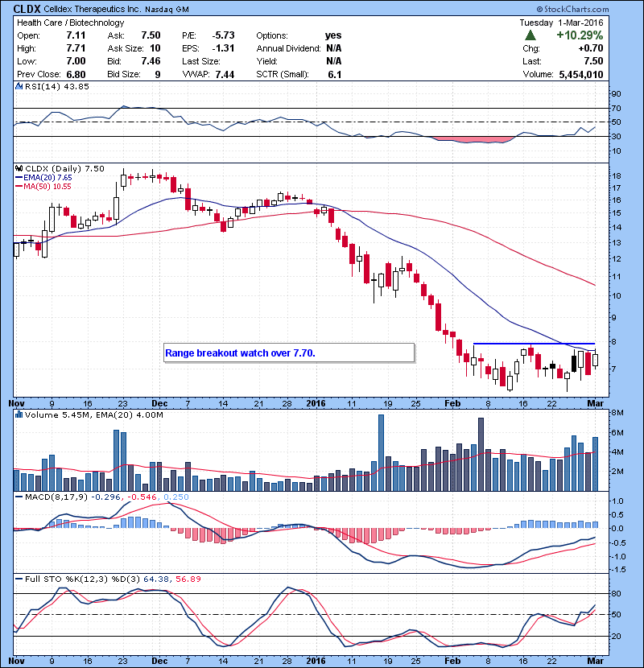Viewport: 644px width, 668px height.
Task: Click the Tuesday 1-Mar-2016 date label
Action: coord(561,23)
